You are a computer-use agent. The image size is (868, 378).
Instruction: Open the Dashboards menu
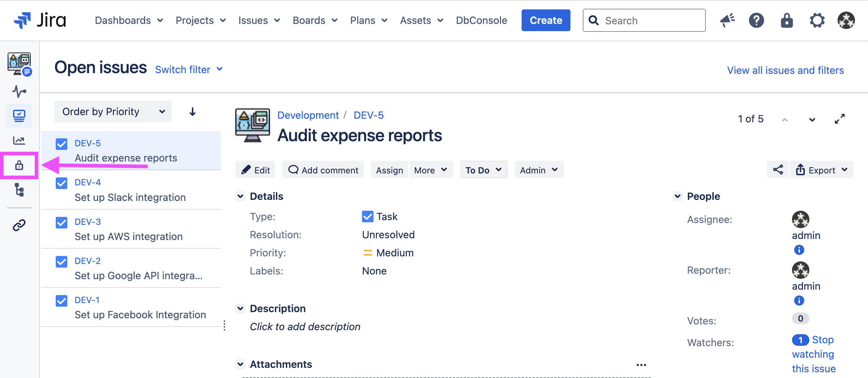(x=128, y=20)
